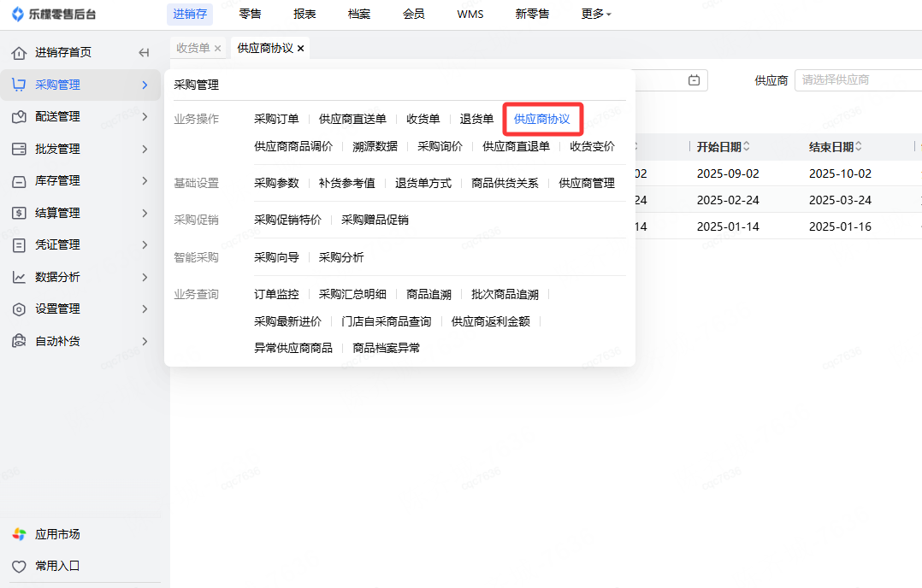Open 补货参考值 link

[347, 183]
